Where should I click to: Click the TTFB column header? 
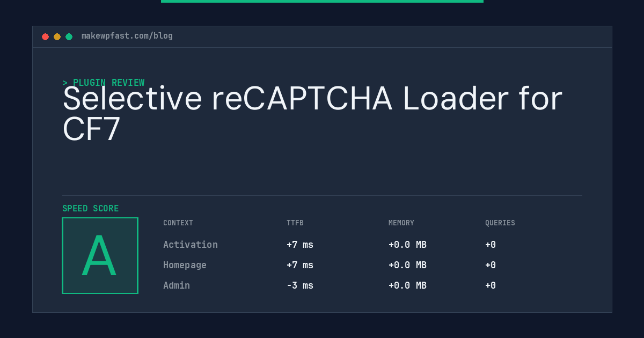pyautogui.click(x=295, y=223)
